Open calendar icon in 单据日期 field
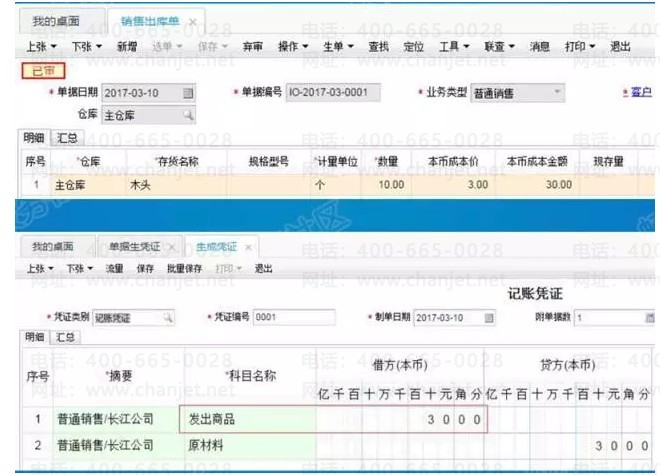 click(x=188, y=93)
